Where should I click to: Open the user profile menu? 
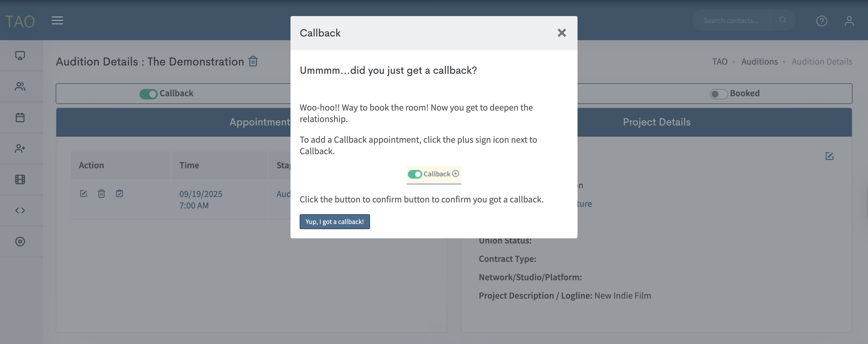(849, 21)
